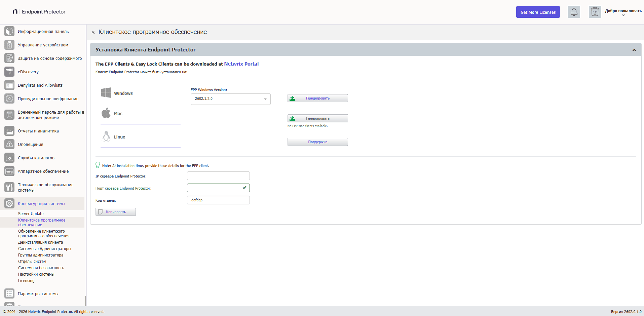Expand the Добро пожаловать user menu
The height and width of the screenshot is (316, 644).
(x=623, y=12)
